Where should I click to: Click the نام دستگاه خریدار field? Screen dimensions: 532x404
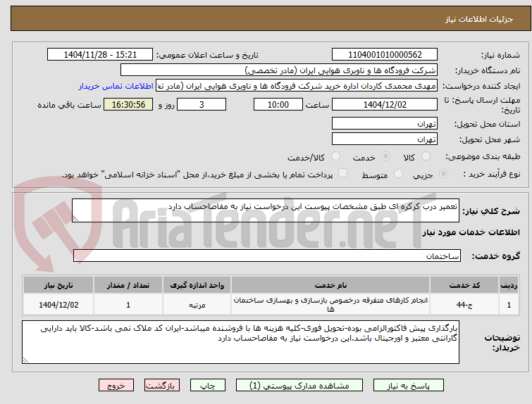point(279,70)
